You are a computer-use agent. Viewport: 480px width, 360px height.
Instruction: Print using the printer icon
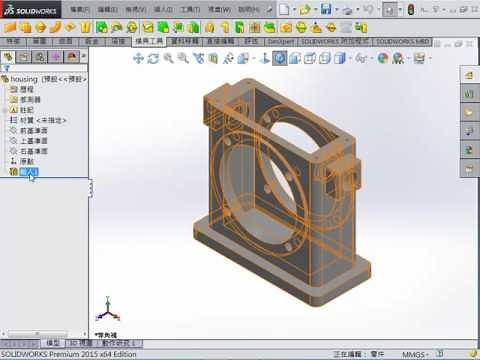[x=348, y=10]
